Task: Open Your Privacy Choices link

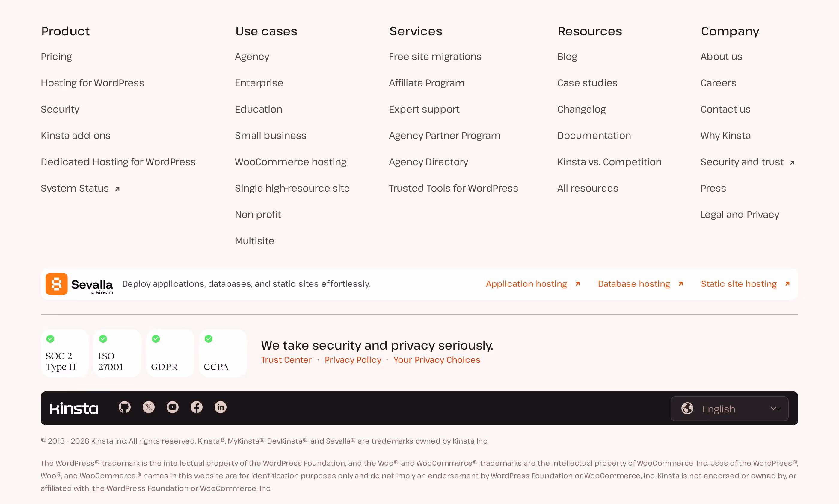Action: 437,360
